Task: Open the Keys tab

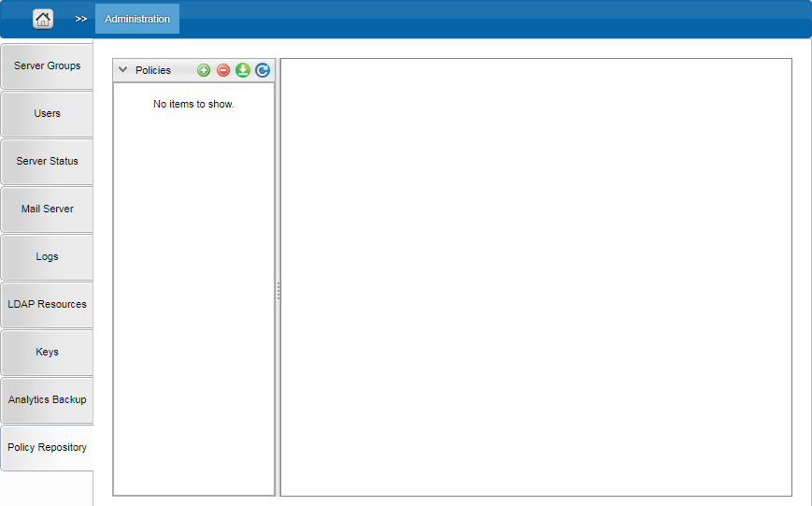Action: tap(47, 352)
